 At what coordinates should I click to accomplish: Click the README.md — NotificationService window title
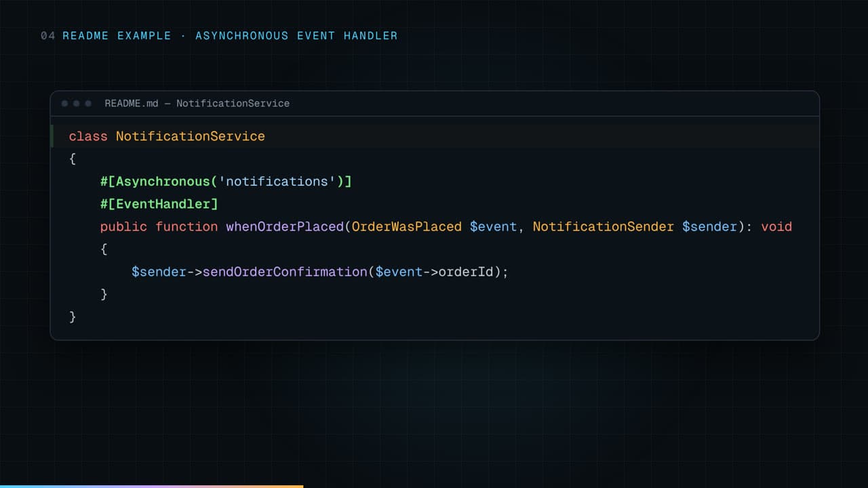click(x=197, y=104)
